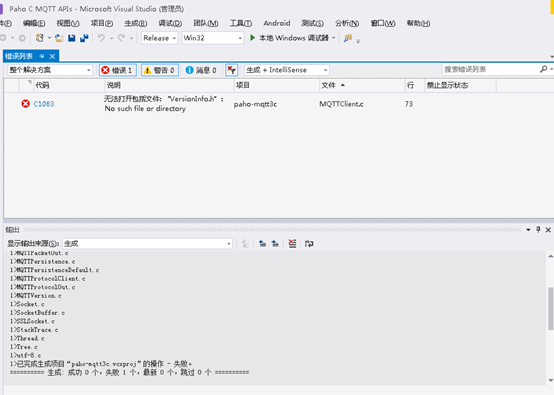Click in the search error list field
The image size is (554, 395).
490,69
